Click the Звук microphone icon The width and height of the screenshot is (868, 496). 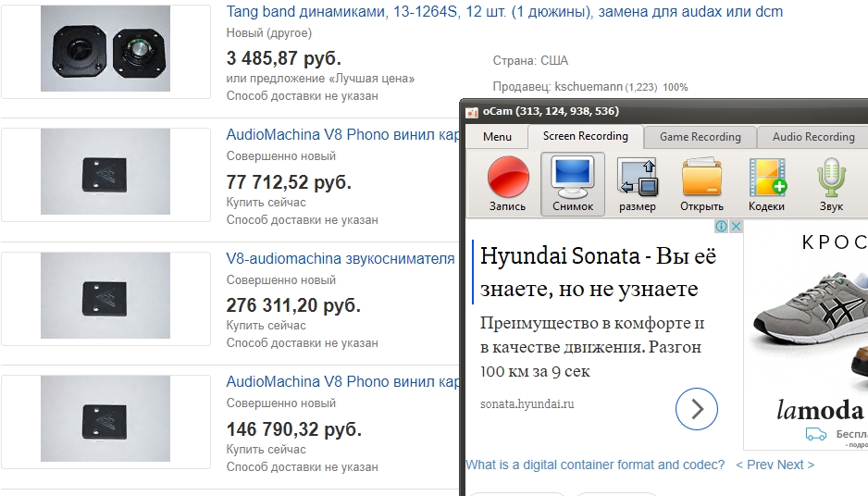831,183
